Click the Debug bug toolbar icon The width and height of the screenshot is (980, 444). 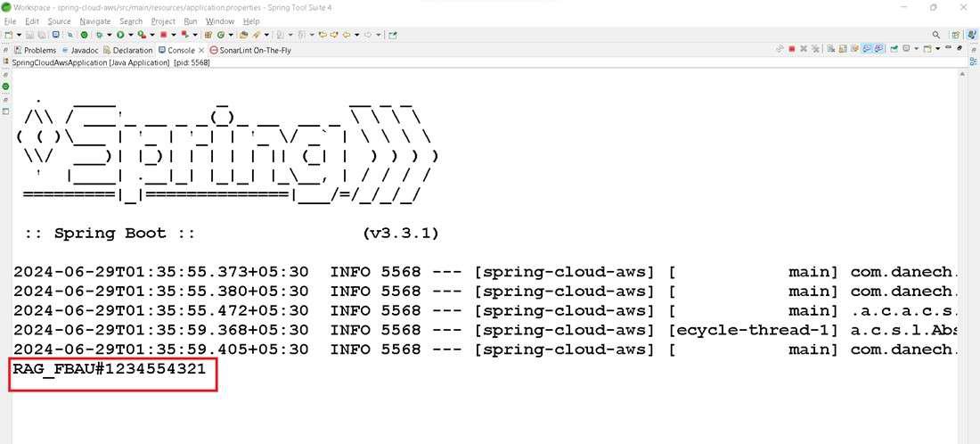[x=99, y=35]
